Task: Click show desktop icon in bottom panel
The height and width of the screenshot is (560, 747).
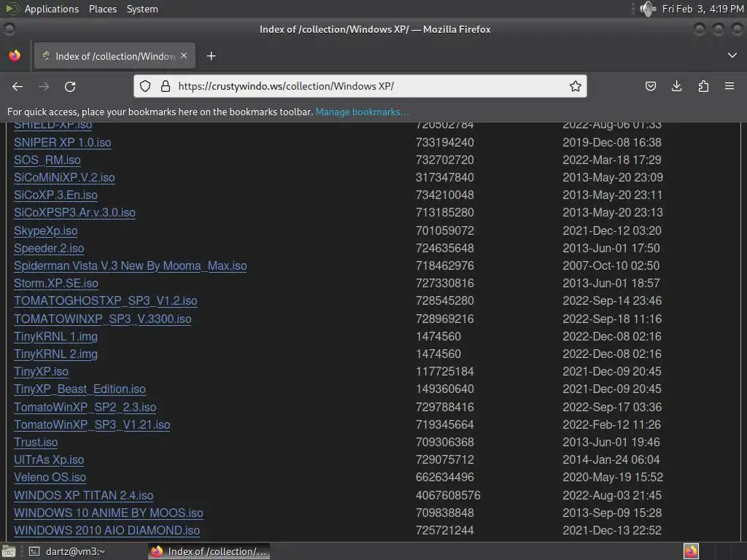Action: tap(9, 551)
